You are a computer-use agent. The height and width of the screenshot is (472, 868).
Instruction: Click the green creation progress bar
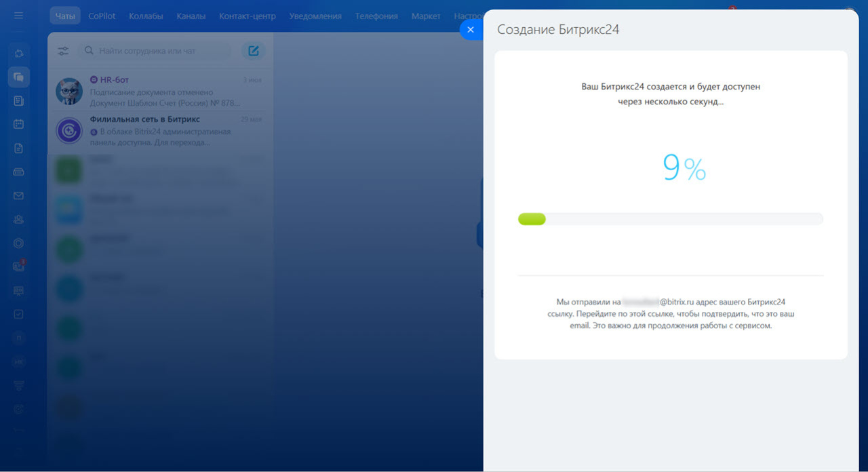532,219
